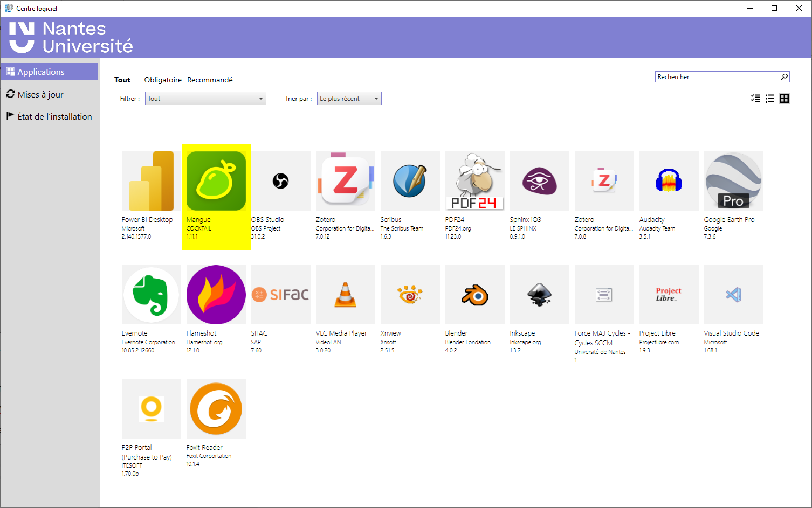The image size is (812, 508).
Task: Click the Flameshot application tile
Action: pos(216,295)
